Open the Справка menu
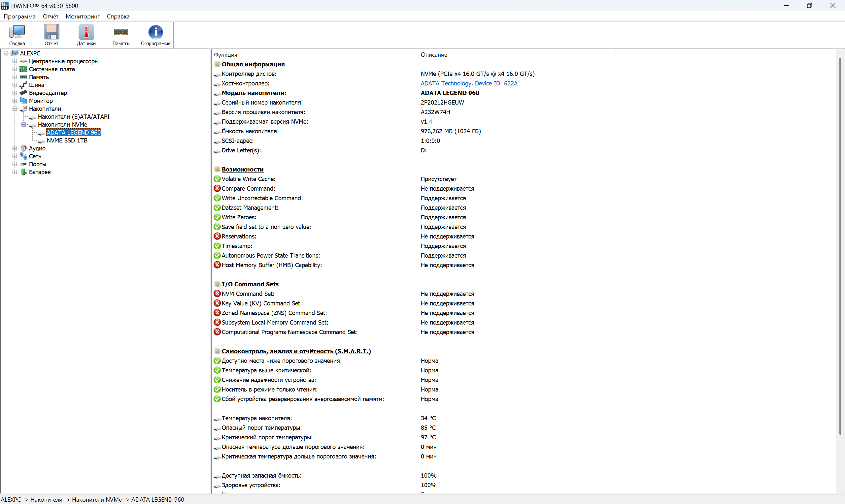Viewport: 845px width, 504px height. [118, 16]
